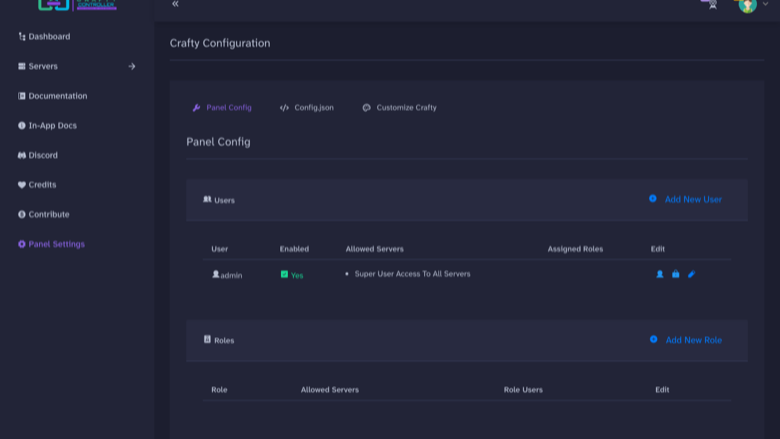Expand the Servers submenu arrow

tap(132, 66)
